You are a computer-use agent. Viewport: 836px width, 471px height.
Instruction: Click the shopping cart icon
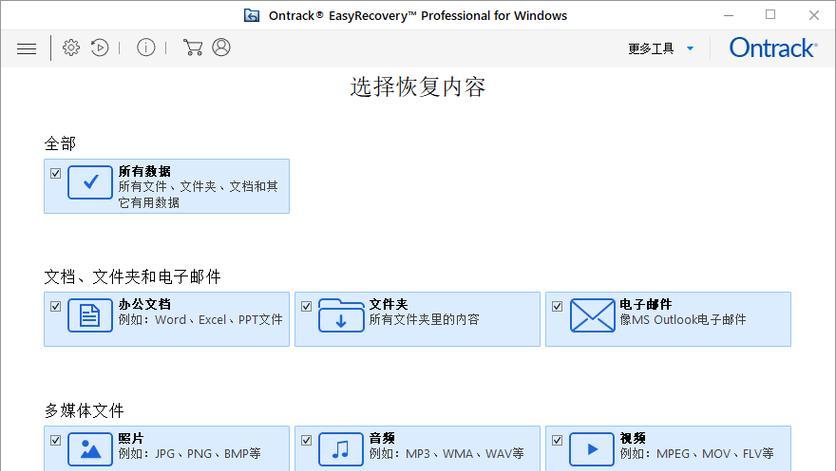click(x=192, y=47)
